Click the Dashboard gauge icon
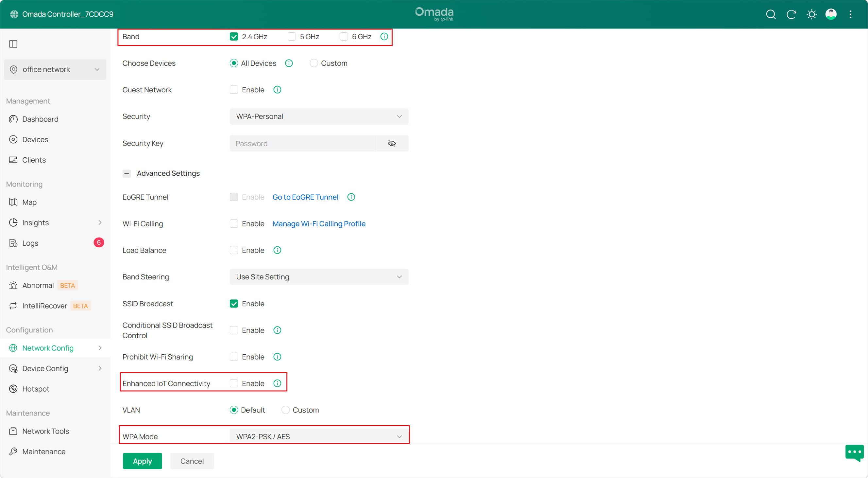 (13, 119)
